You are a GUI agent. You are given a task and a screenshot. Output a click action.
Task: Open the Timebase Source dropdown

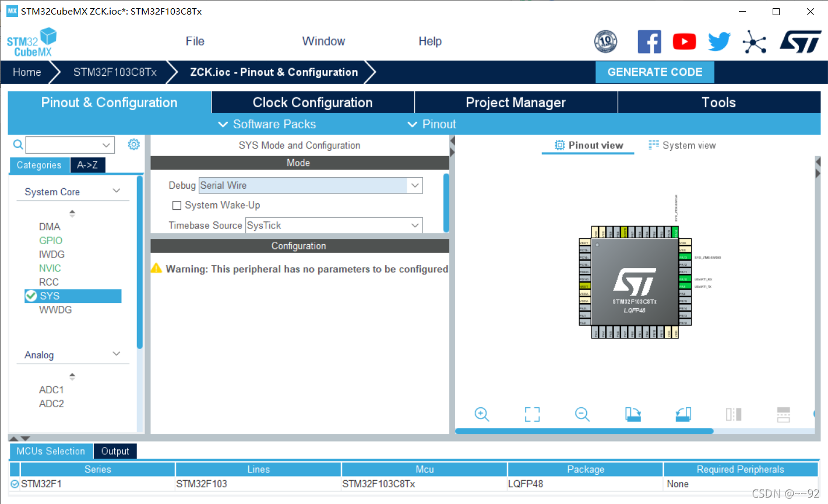pos(334,225)
